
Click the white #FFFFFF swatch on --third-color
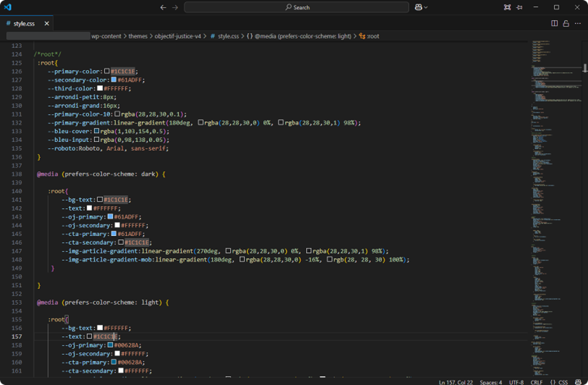point(100,88)
